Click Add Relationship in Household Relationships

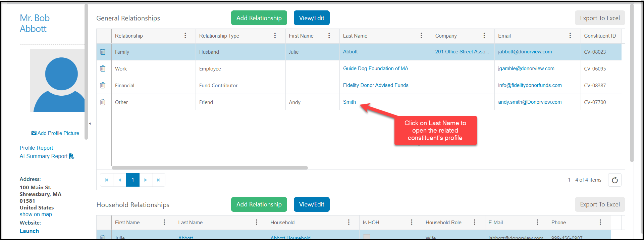coord(259,204)
